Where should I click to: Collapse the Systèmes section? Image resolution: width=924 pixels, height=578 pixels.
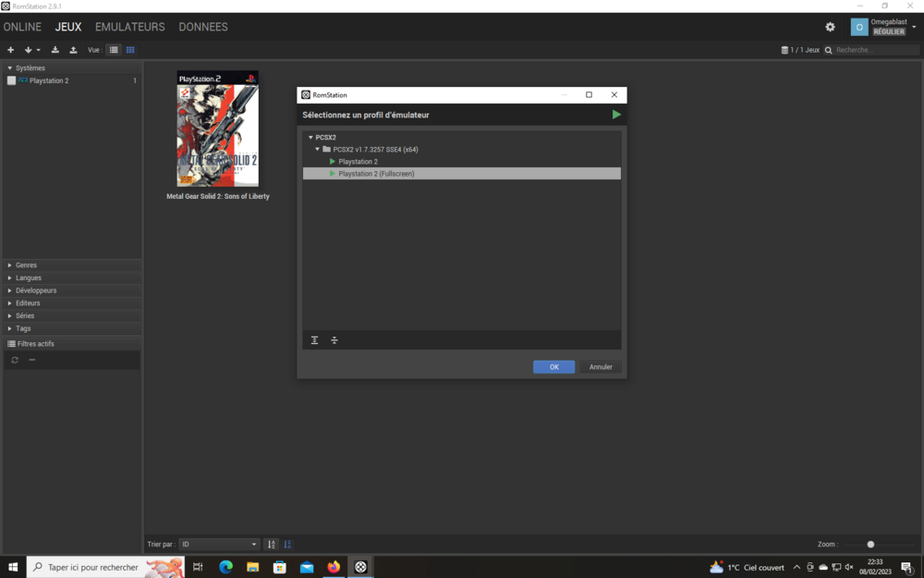[10, 68]
